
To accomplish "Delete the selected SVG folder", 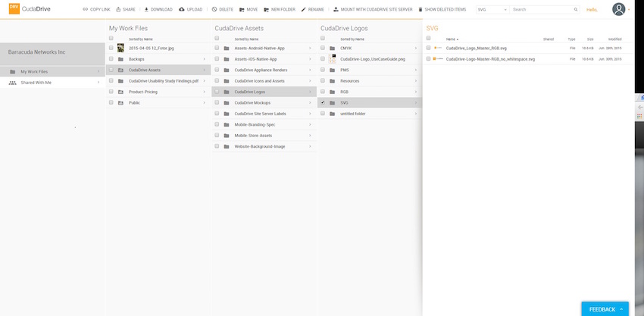I will coord(223,9).
